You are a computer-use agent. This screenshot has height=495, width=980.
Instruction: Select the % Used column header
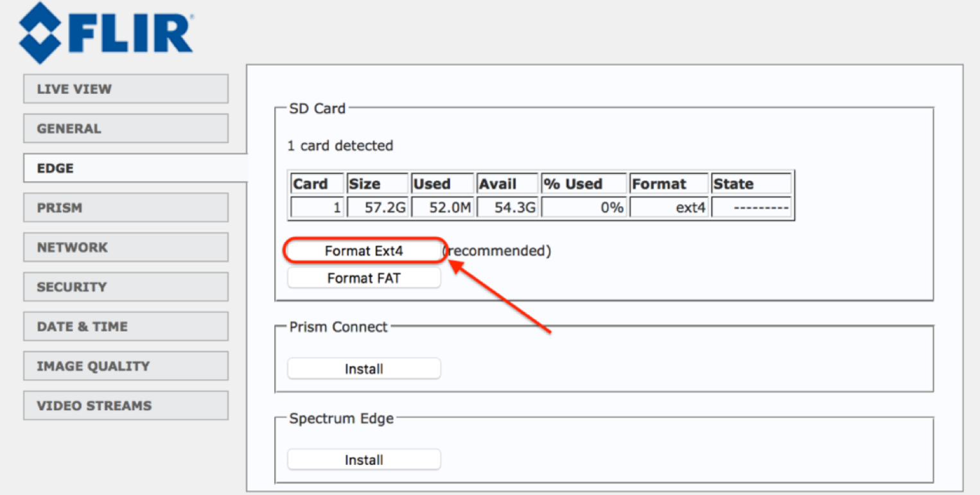tap(584, 184)
